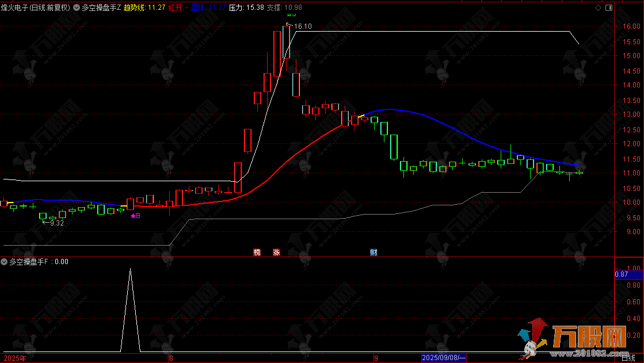Open the dropdown arrow beside 多空操盘手Z
This screenshot has height=363, width=644.
[x=77, y=7]
